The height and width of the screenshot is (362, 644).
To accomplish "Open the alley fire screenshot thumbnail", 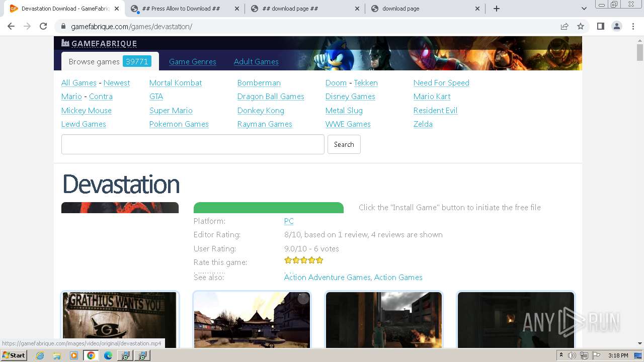I will coord(384,320).
